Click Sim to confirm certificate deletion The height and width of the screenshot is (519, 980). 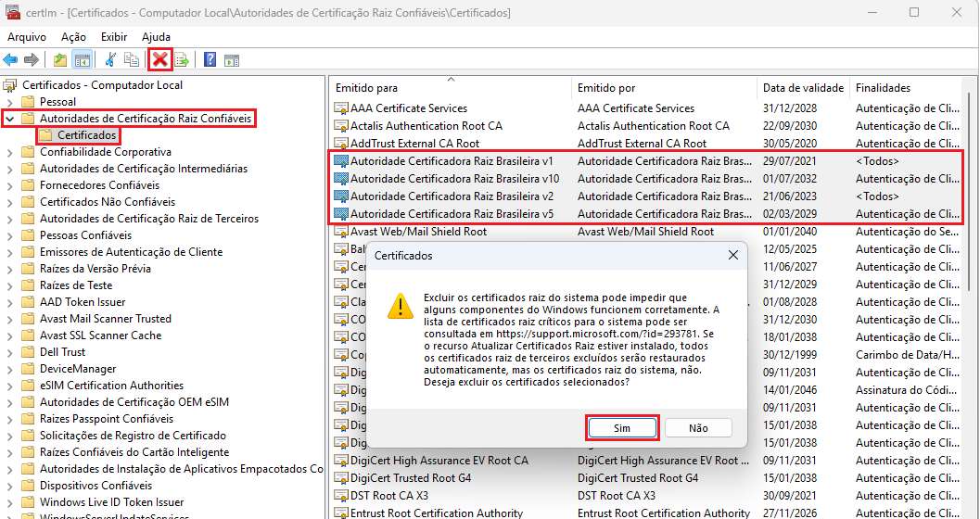622,428
